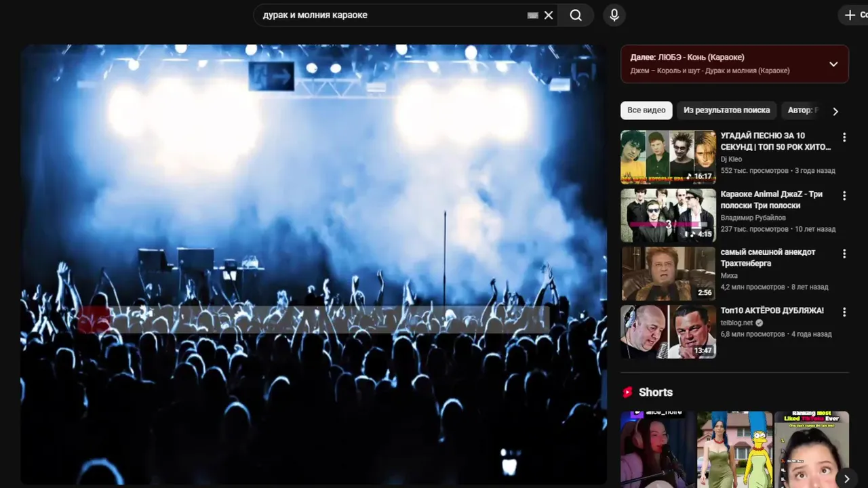
Task: Select the 'Автор:' filter chip
Action: 802,110
